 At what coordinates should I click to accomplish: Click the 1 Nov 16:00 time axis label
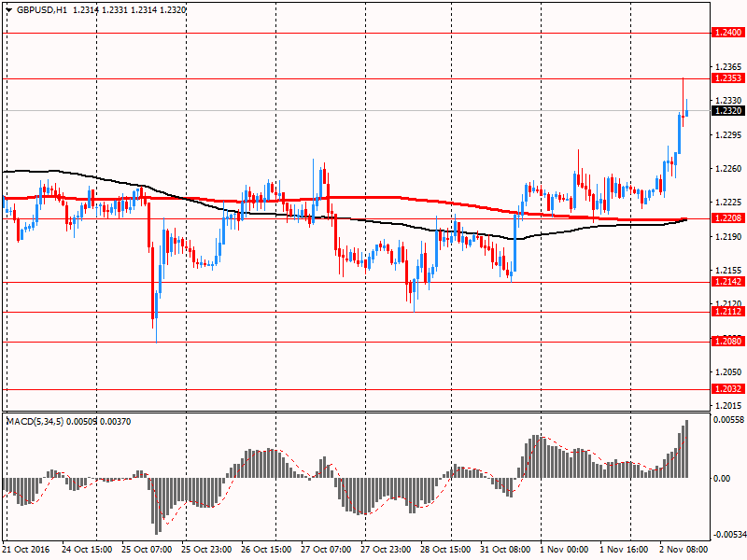click(x=624, y=550)
